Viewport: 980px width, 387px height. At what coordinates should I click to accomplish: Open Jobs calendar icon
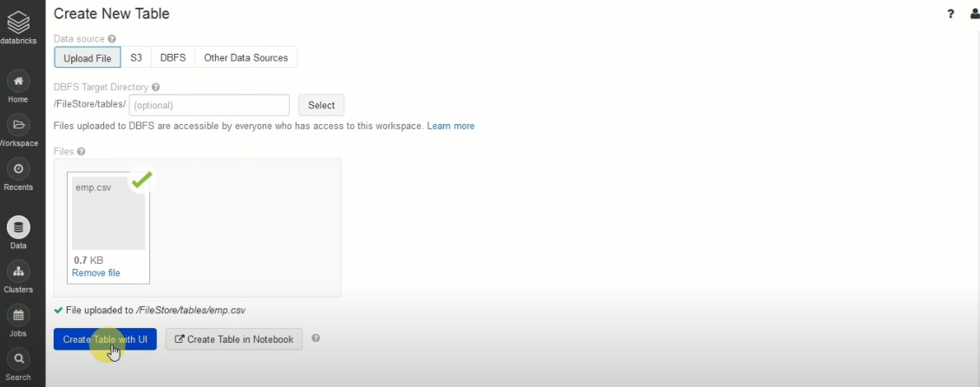pyautogui.click(x=18, y=314)
